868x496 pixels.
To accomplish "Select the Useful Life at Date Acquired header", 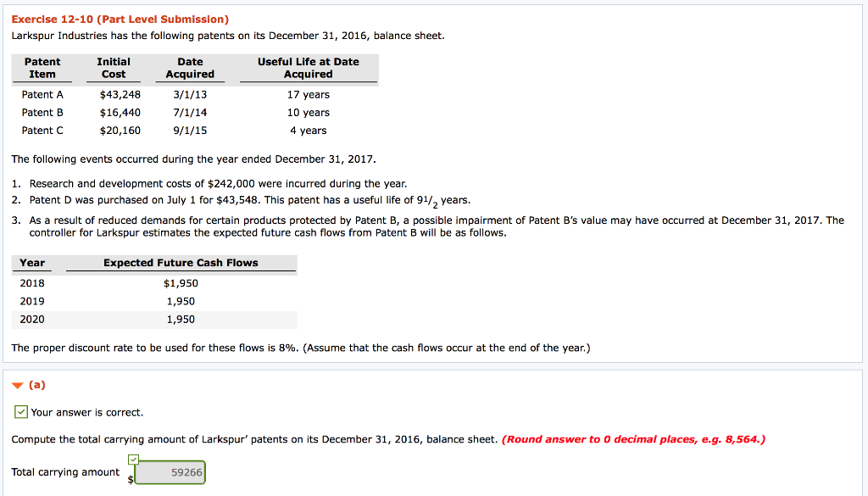I will (x=307, y=67).
